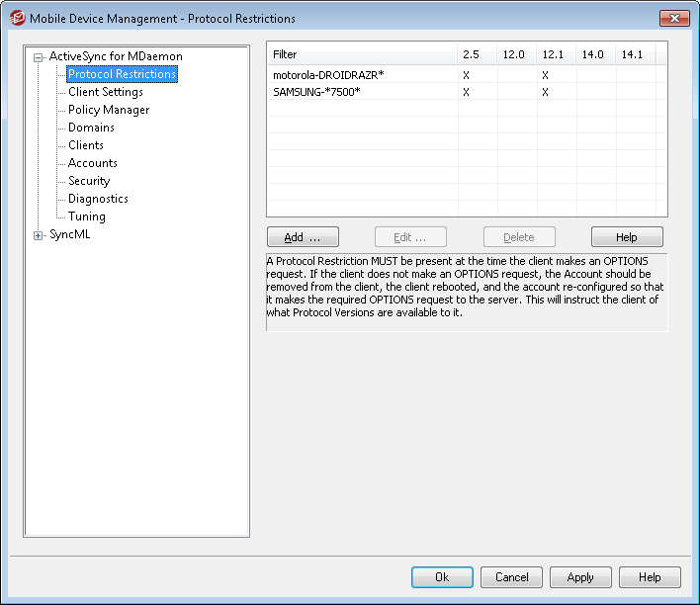Open Client Settings in the tree

click(x=106, y=92)
